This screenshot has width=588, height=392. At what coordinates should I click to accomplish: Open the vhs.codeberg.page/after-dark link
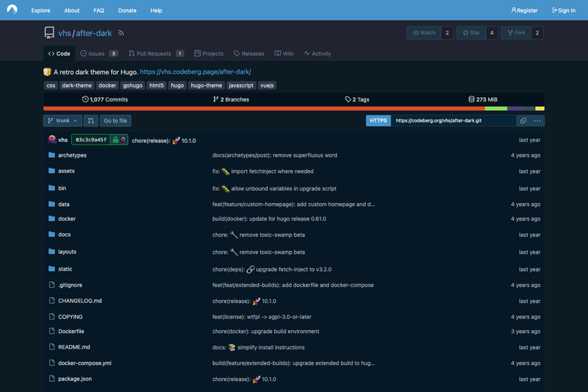tap(196, 71)
